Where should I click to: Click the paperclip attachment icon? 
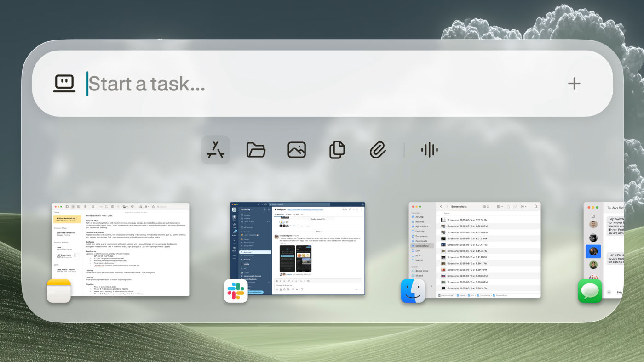pos(378,150)
